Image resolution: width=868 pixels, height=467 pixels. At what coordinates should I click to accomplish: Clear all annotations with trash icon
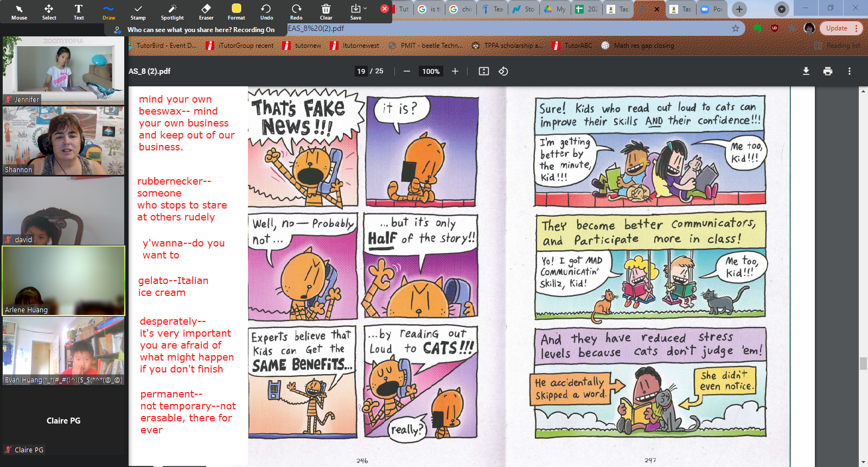click(326, 12)
